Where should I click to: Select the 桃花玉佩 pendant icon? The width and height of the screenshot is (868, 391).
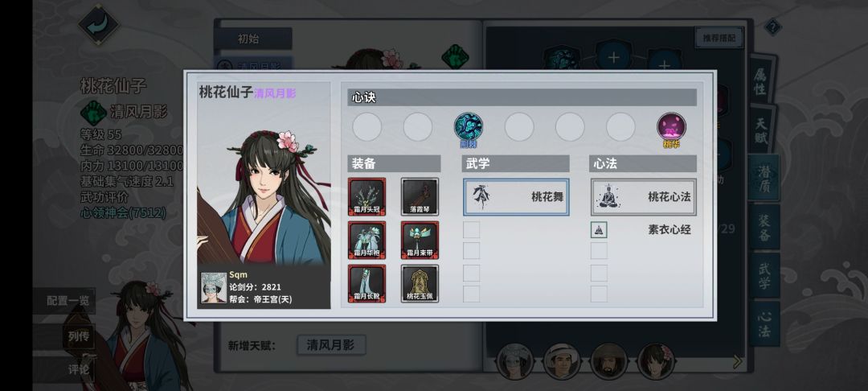[x=420, y=283]
